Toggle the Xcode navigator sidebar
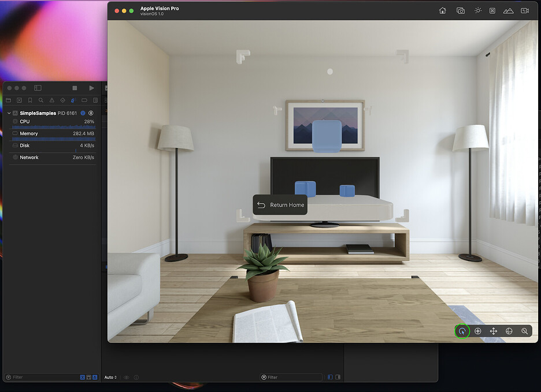 point(38,88)
